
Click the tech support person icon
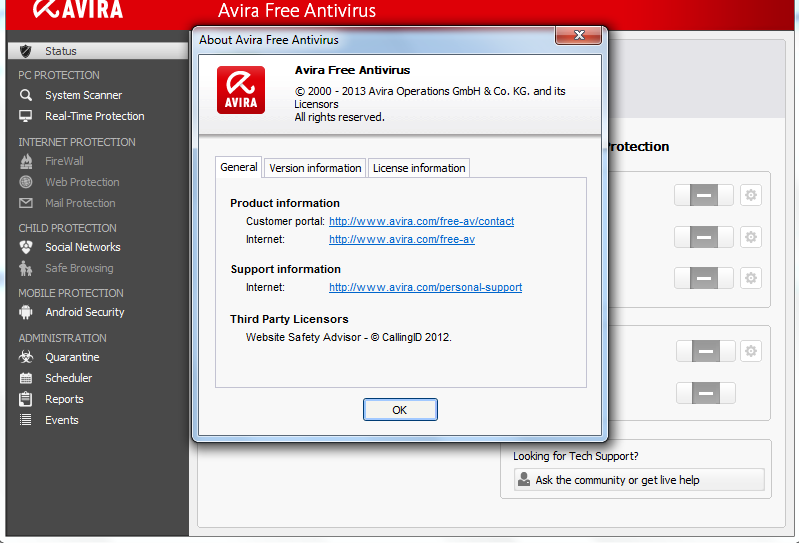524,479
